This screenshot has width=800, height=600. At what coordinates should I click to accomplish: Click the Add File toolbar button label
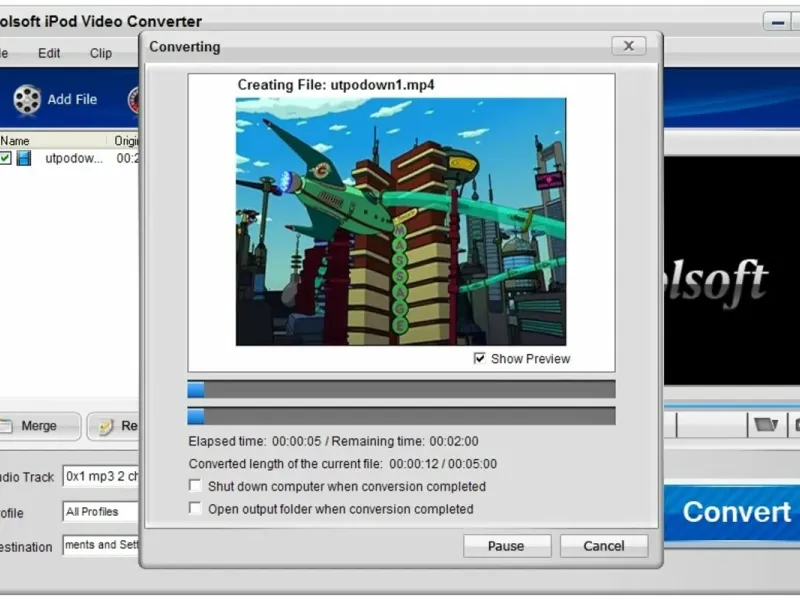72,99
